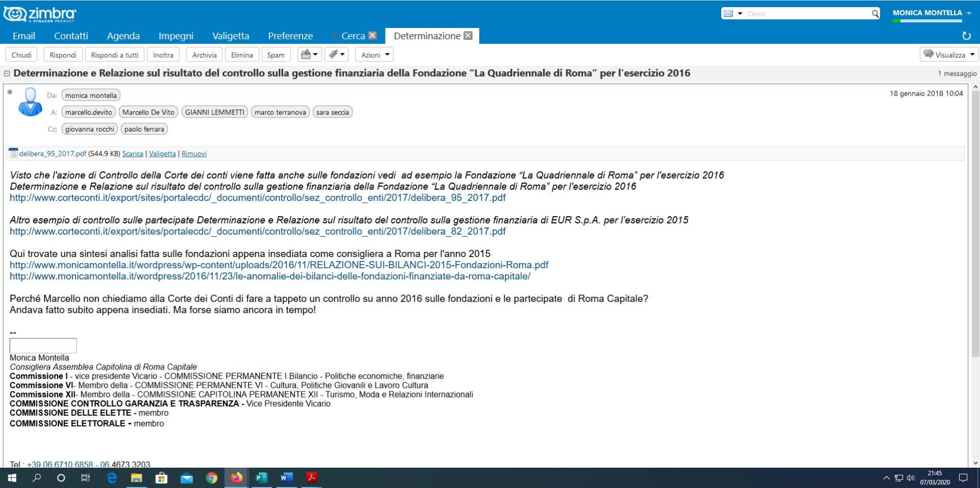This screenshot has height=488, width=980.
Task: Archive message with Archivia button
Action: click(204, 55)
